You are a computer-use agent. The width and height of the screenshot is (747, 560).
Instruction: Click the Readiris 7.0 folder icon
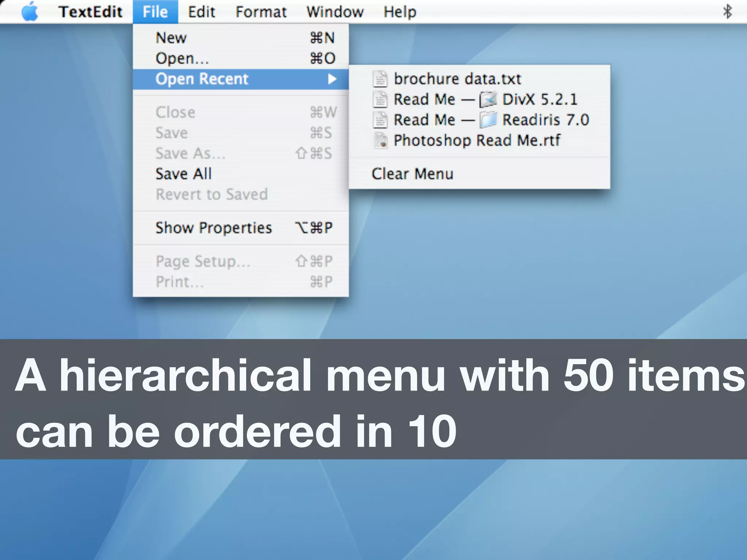[x=488, y=120]
